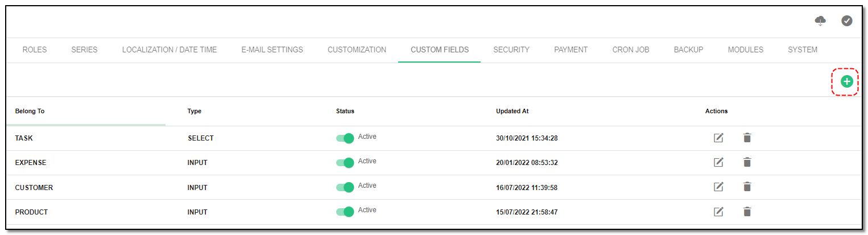
Task: Remove the PRODUCT custom field
Action: click(747, 212)
